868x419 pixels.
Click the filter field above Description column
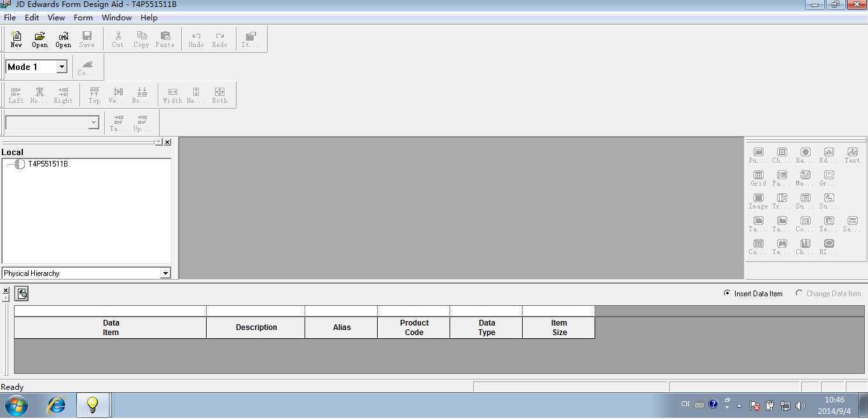point(256,311)
